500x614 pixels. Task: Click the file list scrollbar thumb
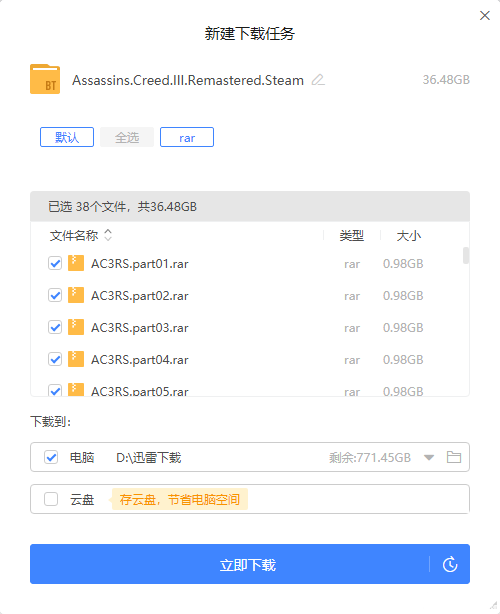[x=466, y=256]
